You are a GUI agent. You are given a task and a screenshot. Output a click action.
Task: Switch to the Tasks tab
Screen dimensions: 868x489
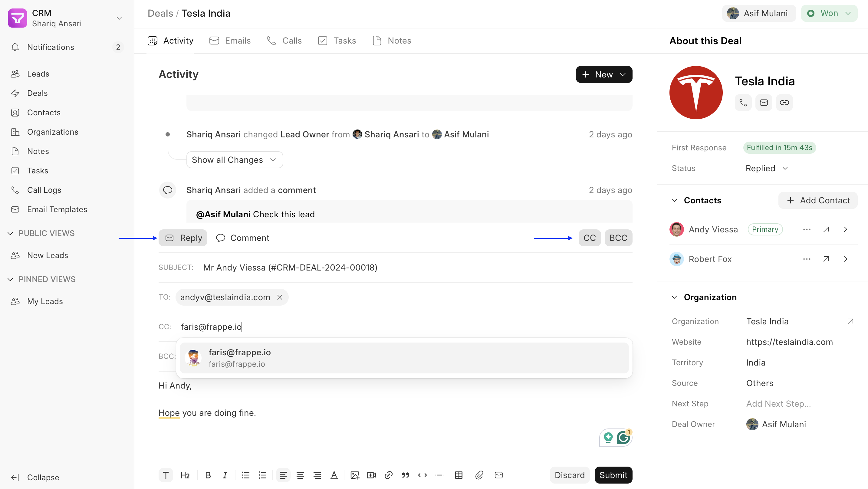point(337,41)
